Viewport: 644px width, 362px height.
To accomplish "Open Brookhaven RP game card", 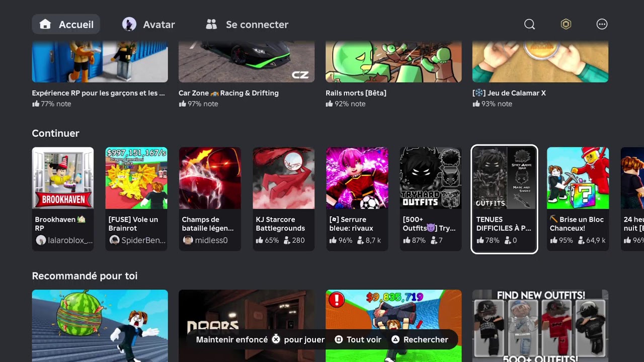I will pos(63,199).
